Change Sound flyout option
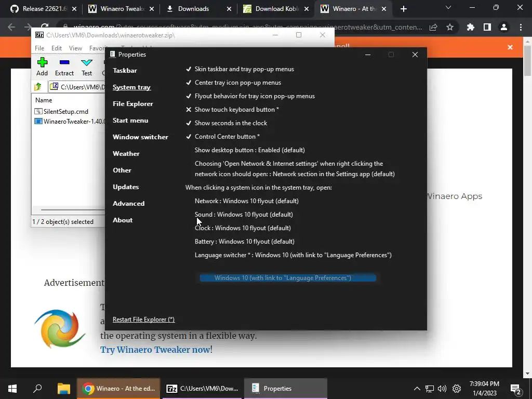This screenshot has height=399, width=532. (x=244, y=215)
